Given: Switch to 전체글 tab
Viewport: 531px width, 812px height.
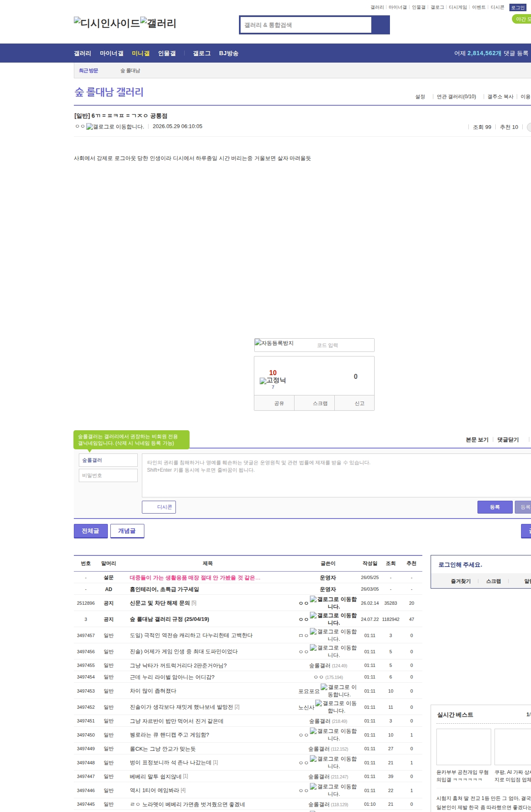Looking at the screenshot, I should point(90,531).
